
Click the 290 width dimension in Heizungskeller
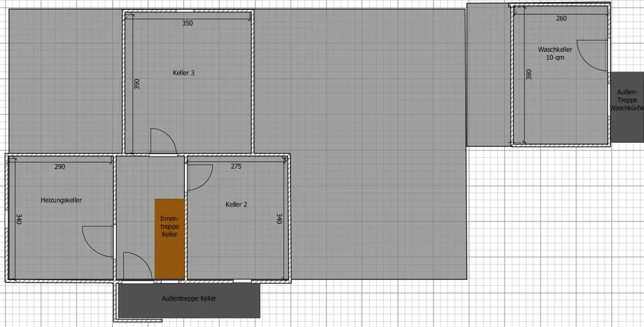coord(59,167)
